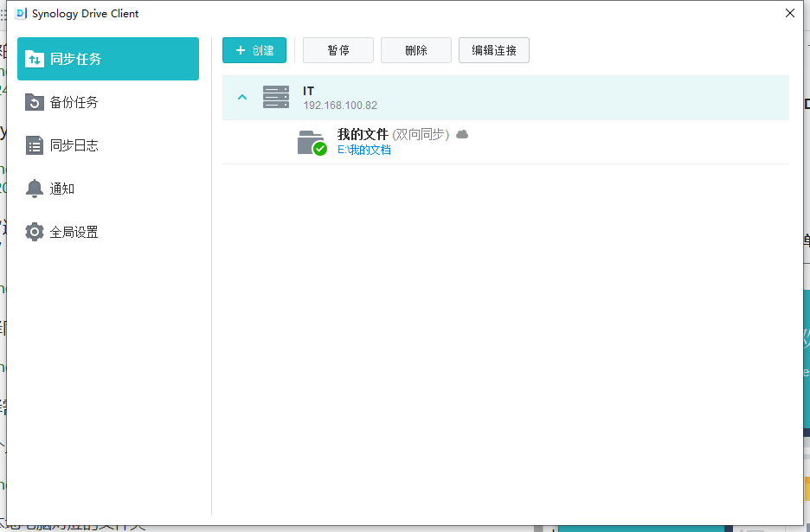Click the plus icon on 创建

(x=241, y=50)
